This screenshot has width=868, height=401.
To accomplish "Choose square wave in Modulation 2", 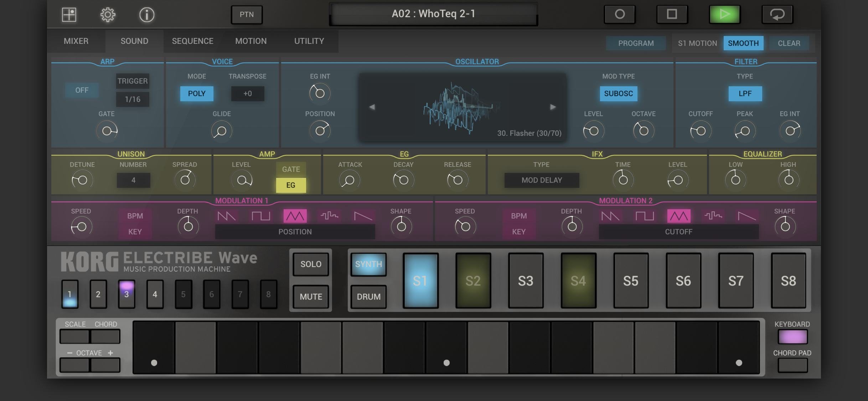I will pyautogui.click(x=645, y=216).
